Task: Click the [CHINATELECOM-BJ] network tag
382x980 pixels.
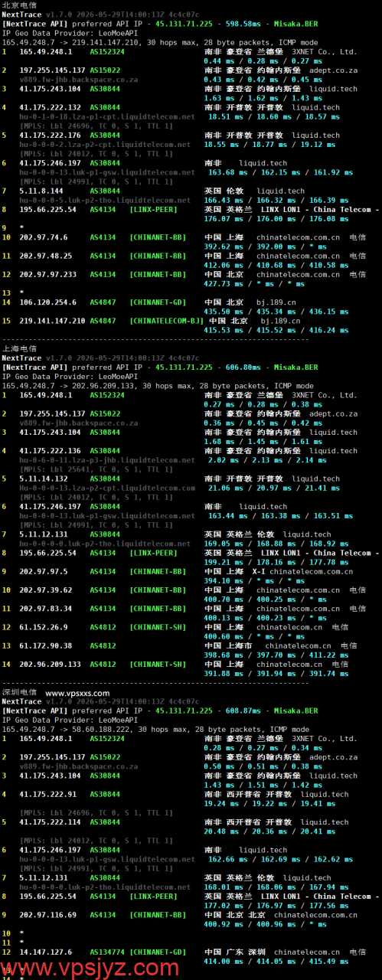Action: pyautogui.click(x=167, y=321)
